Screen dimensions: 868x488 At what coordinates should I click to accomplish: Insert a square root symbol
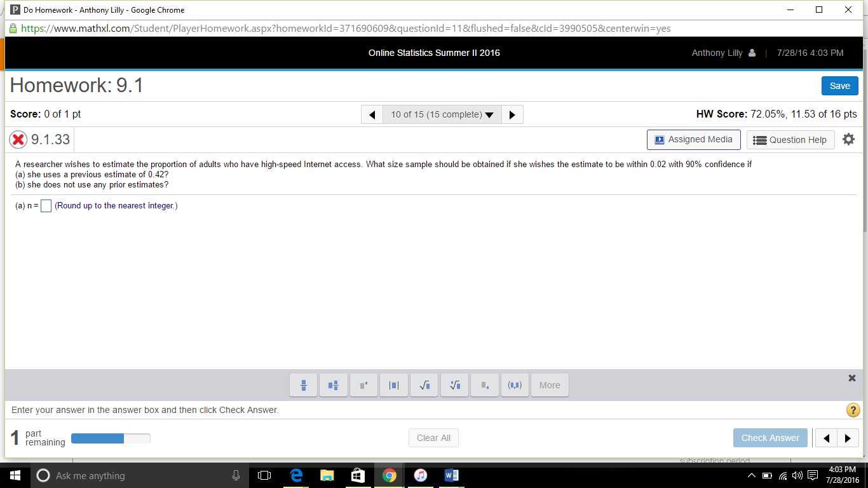tap(424, 385)
